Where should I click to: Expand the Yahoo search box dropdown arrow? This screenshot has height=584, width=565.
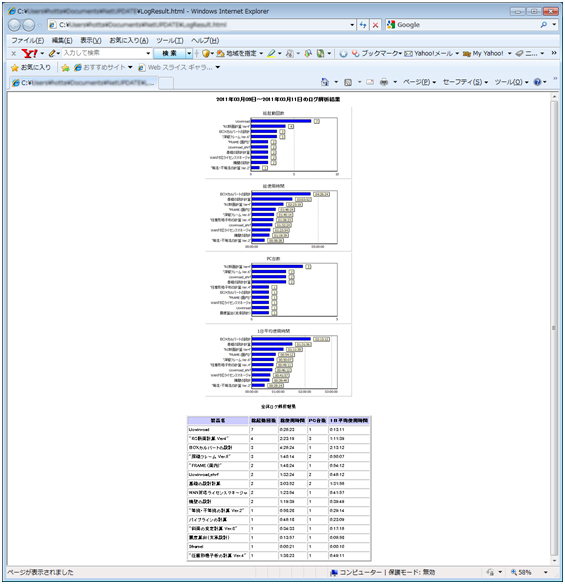coord(148,54)
